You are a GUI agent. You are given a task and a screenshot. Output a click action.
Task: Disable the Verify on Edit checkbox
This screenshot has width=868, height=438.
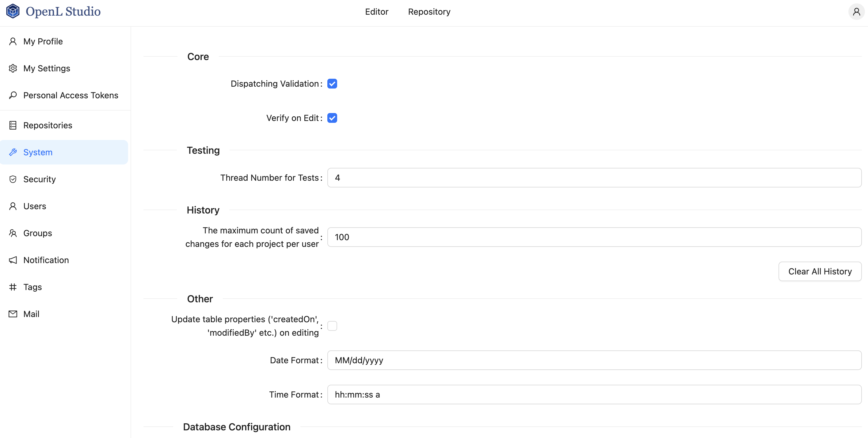pyautogui.click(x=332, y=118)
